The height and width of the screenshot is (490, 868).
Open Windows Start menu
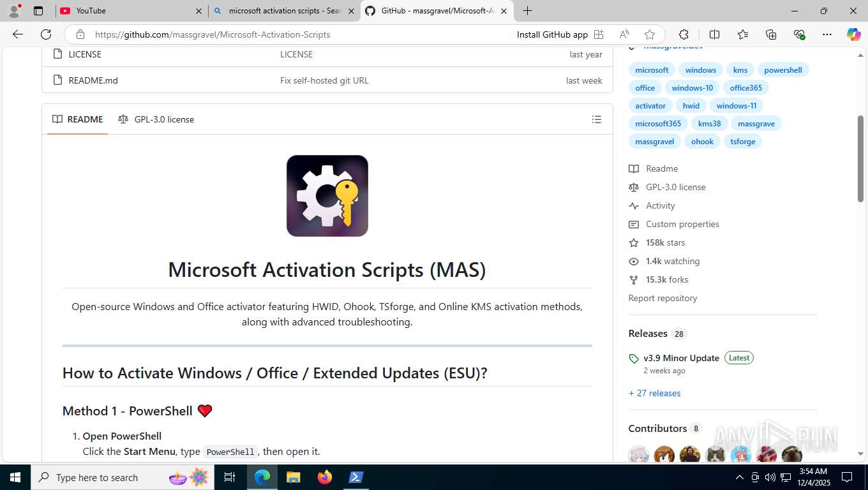[15, 477]
